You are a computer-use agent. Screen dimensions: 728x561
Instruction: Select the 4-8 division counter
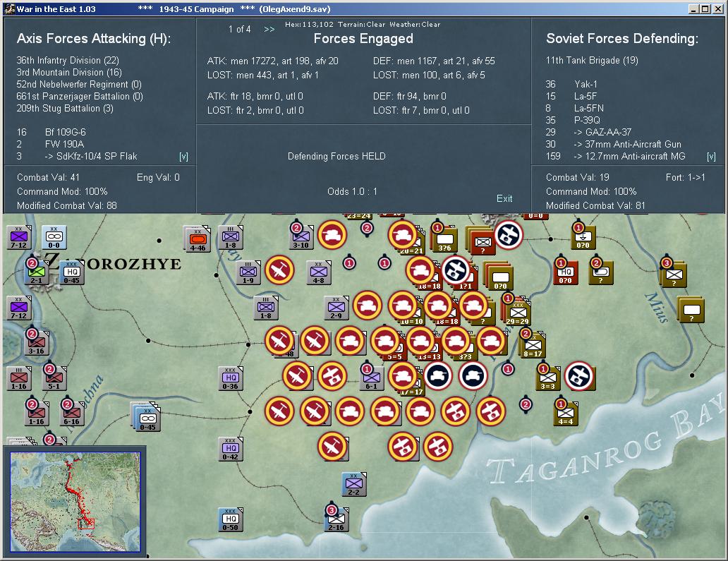[319, 272]
